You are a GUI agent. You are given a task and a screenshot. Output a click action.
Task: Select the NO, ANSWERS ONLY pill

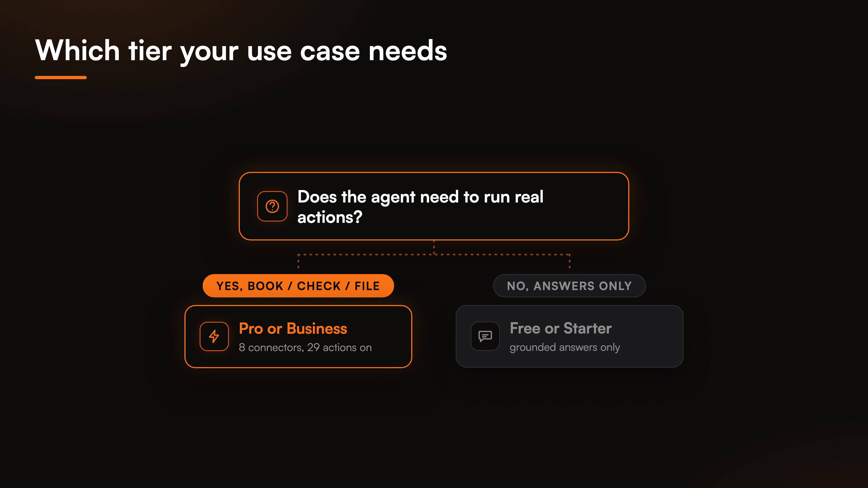pos(569,286)
